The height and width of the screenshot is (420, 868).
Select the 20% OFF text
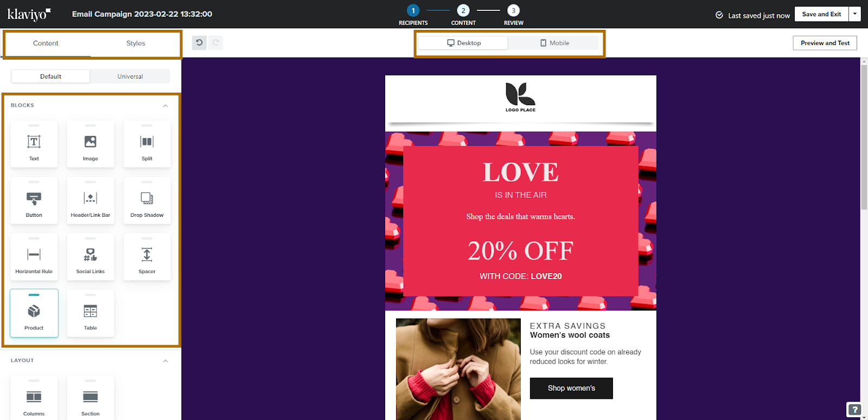pos(521,251)
